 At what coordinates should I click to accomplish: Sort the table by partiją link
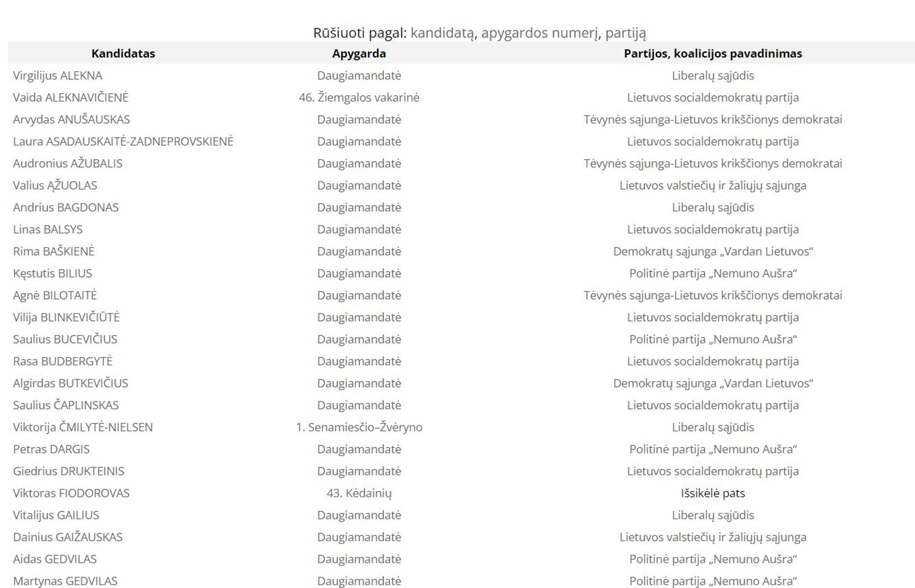[x=626, y=33]
